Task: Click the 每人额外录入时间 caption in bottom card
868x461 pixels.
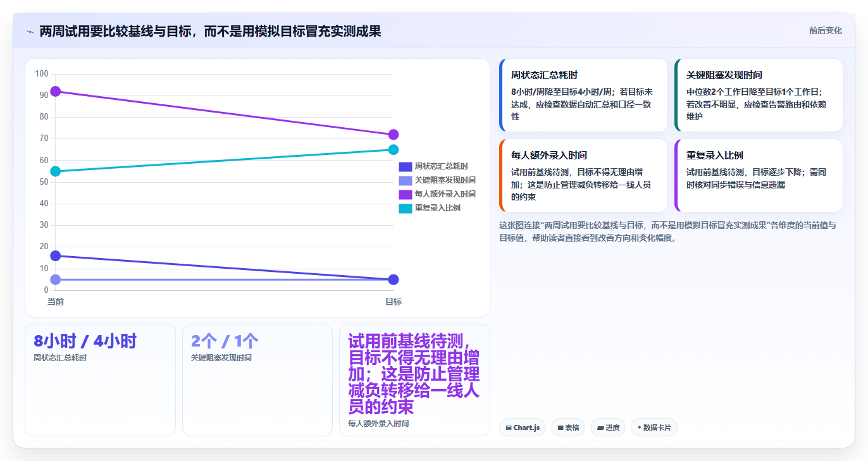Action: 378,424
